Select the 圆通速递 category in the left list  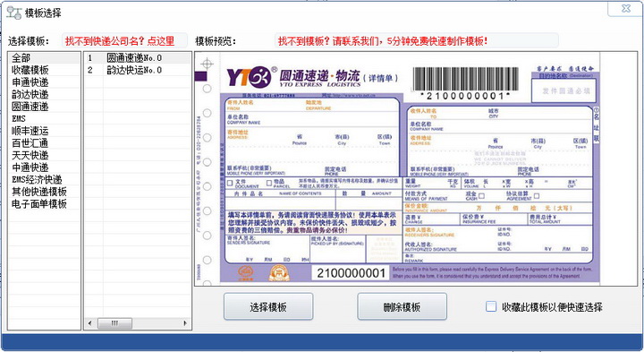45,107
